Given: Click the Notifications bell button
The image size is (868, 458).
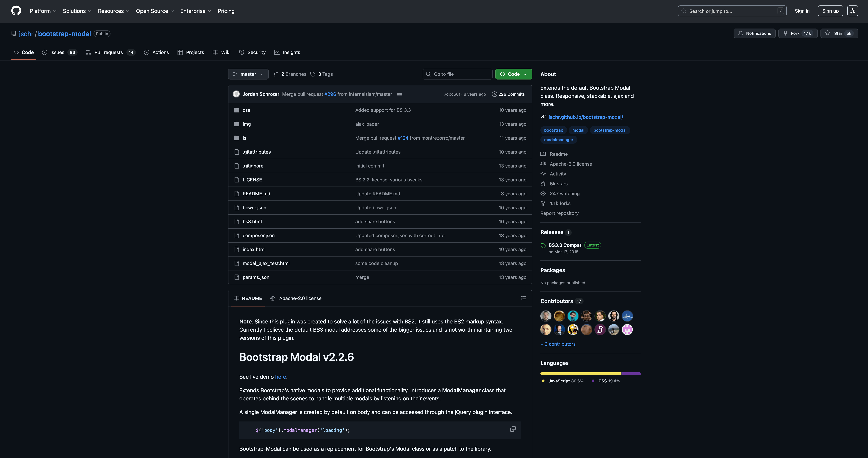Looking at the screenshot, I should 754,33.
